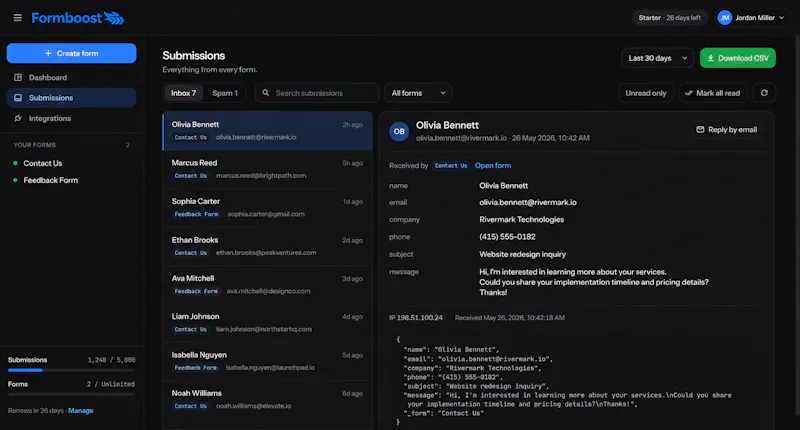
Task: Click the Contact Us tag beside Received by
Action: pyautogui.click(x=451, y=166)
